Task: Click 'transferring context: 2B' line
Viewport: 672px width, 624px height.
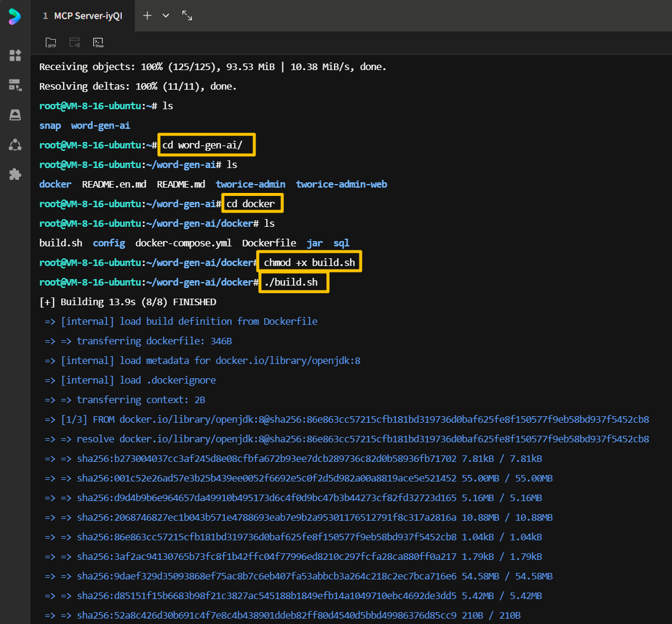Action: (x=125, y=400)
